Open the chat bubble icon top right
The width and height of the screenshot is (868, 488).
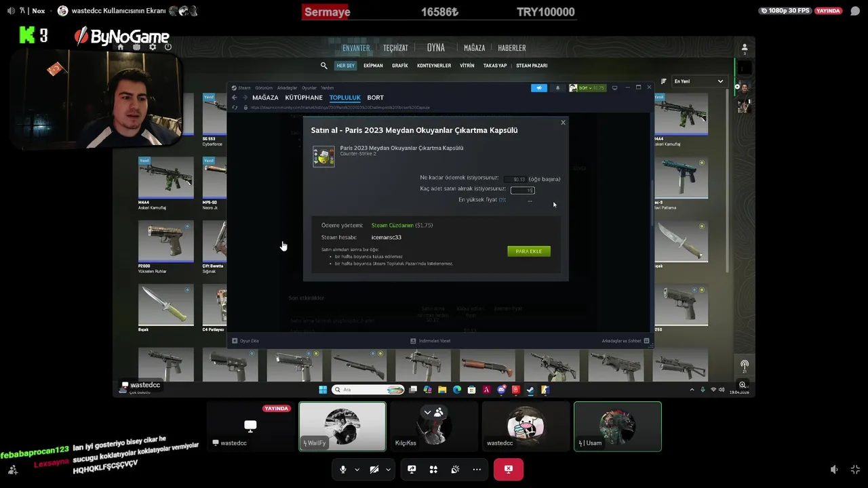pyautogui.click(x=855, y=11)
